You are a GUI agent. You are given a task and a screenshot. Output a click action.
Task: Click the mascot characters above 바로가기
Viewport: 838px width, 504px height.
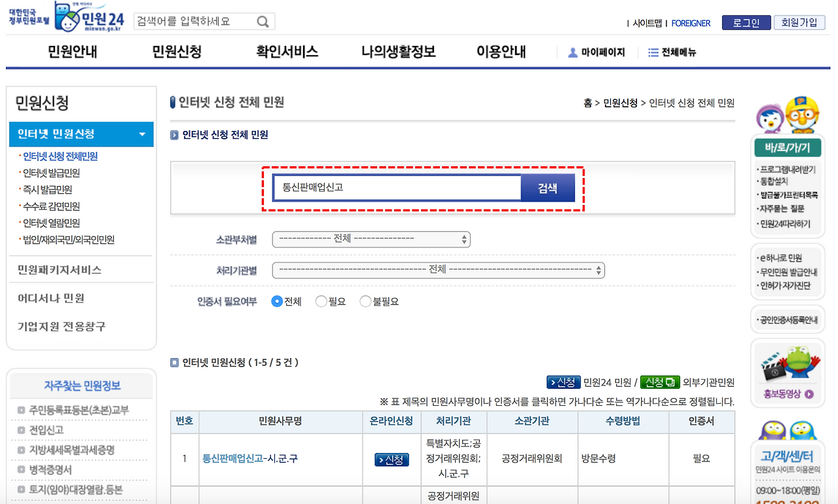[x=787, y=115]
